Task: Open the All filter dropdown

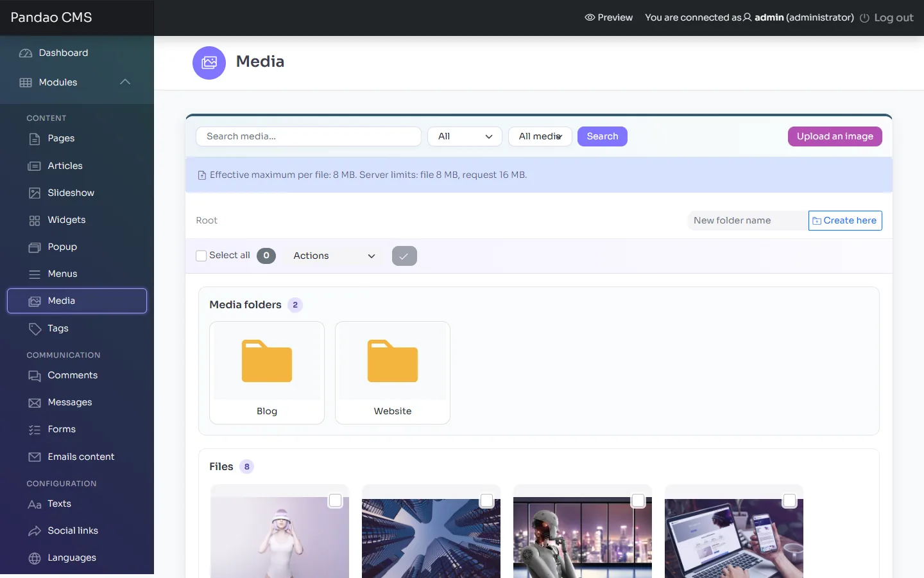Action: pos(465,136)
